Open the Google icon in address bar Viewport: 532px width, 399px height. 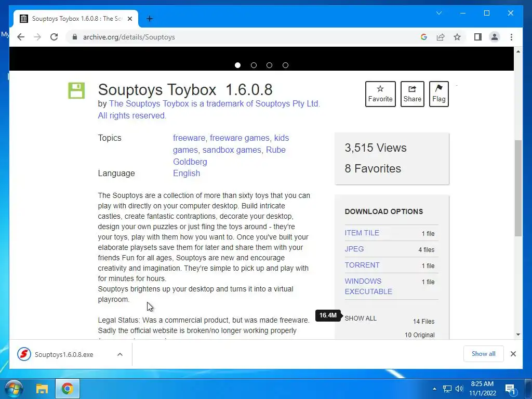(424, 37)
